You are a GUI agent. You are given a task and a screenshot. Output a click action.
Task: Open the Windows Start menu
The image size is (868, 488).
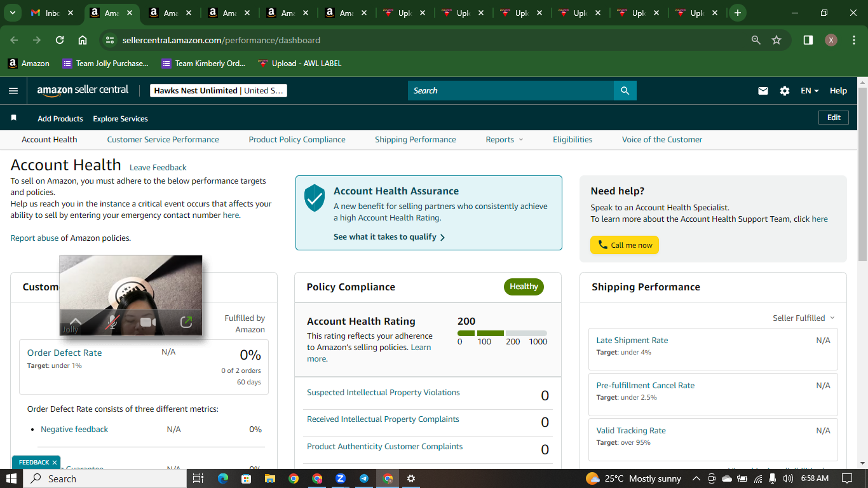(x=11, y=478)
